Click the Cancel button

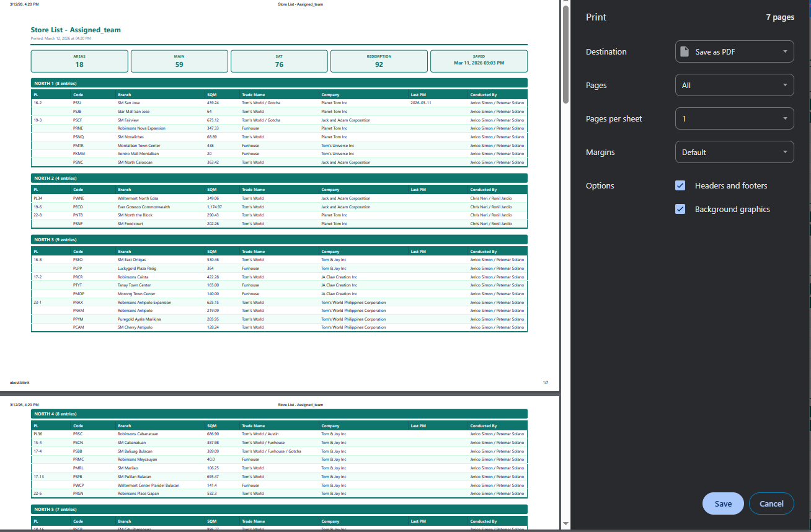[x=771, y=503]
